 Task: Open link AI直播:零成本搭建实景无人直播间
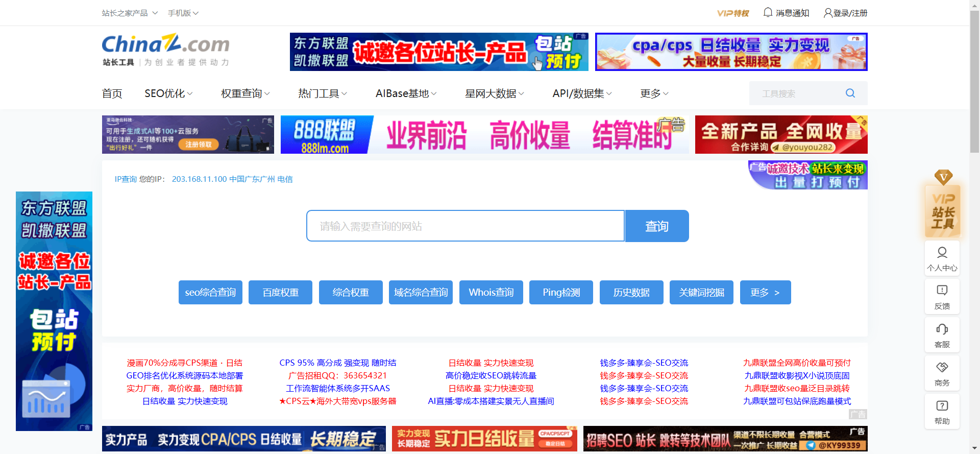[491, 401]
